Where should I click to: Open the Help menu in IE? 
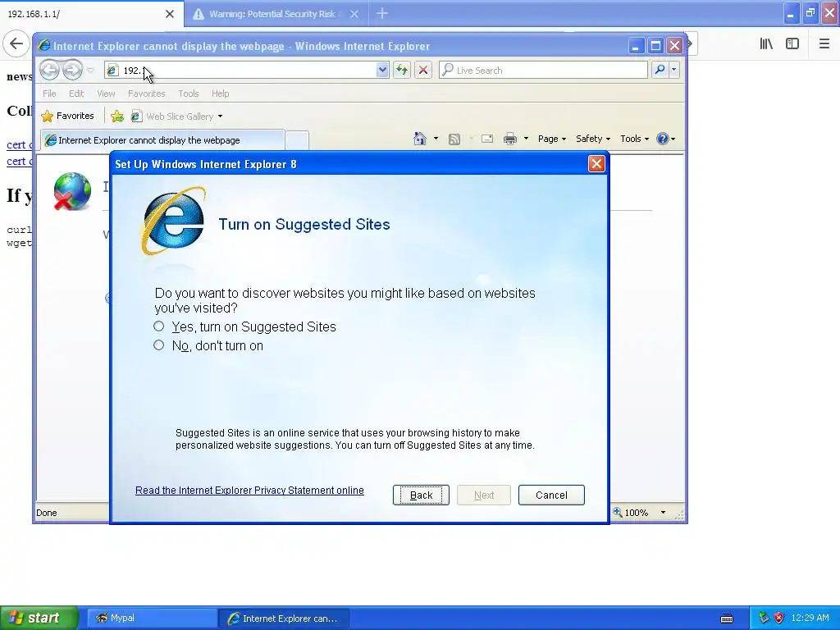click(220, 94)
